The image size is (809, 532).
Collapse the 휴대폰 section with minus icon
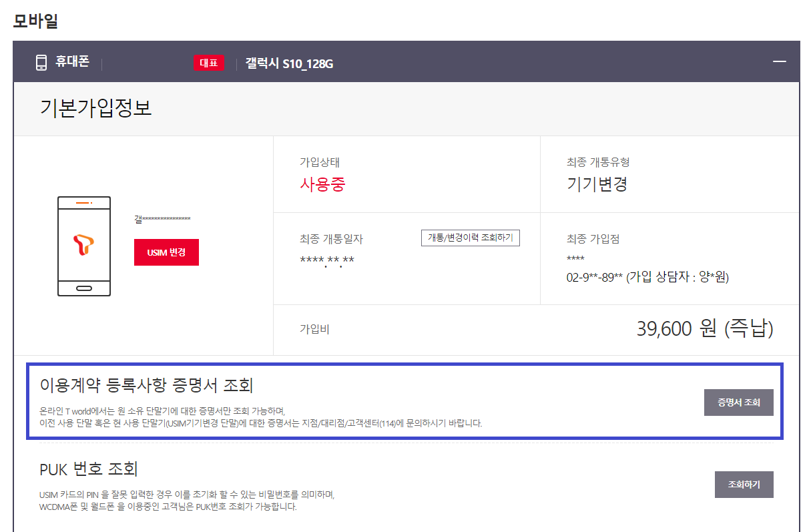pyautogui.click(x=779, y=62)
